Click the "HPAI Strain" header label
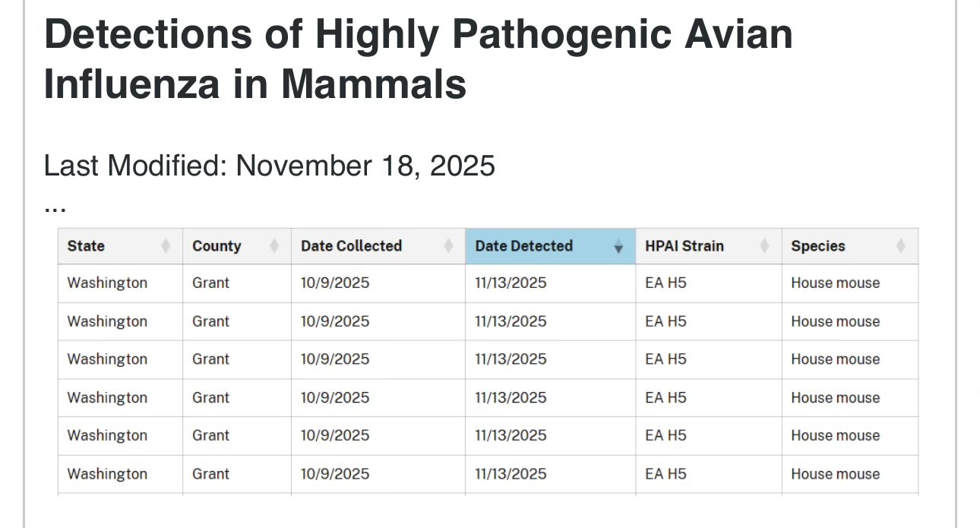Image resolution: width=980 pixels, height=528 pixels. tap(684, 246)
